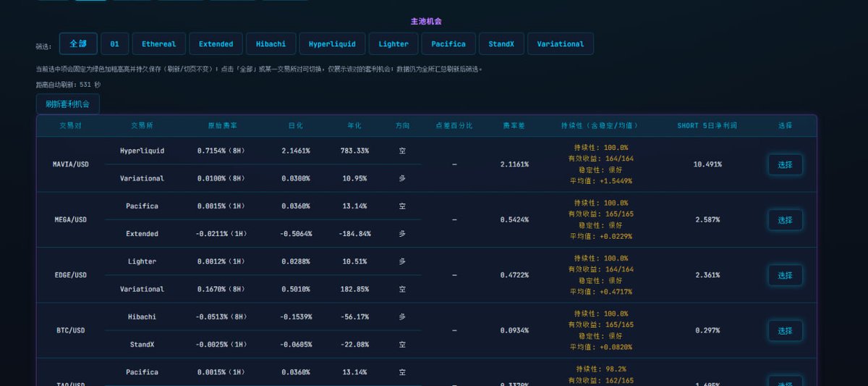Click the 0.4722% rate difference value
The image size is (868, 386).
point(514,275)
